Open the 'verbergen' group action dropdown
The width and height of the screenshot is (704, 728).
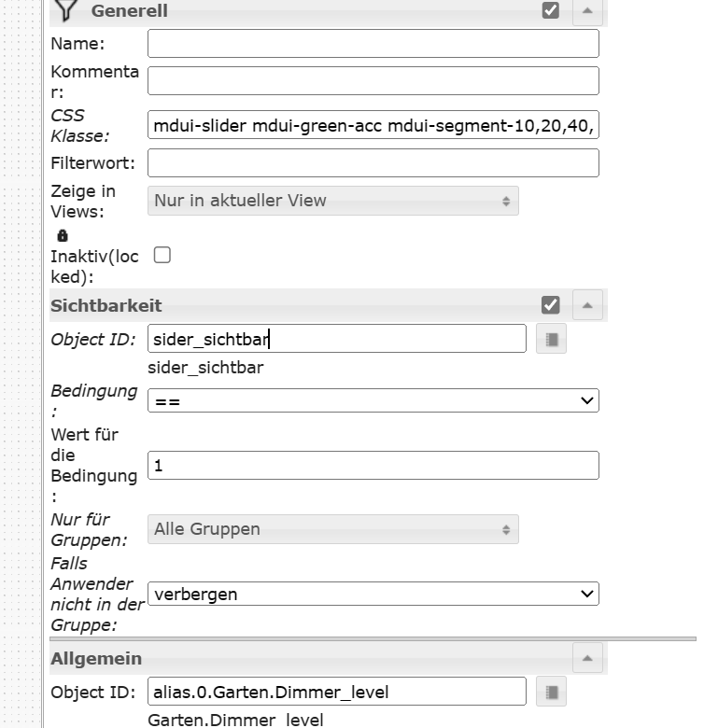[x=373, y=594]
